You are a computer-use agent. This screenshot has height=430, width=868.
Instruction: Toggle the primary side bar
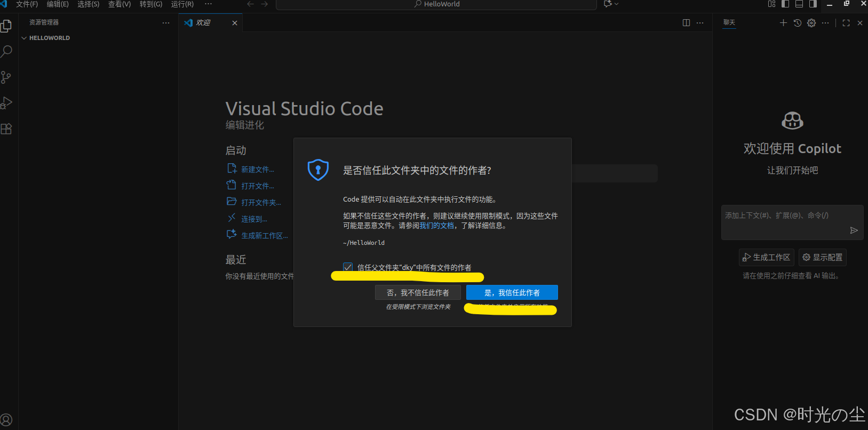tap(785, 4)
